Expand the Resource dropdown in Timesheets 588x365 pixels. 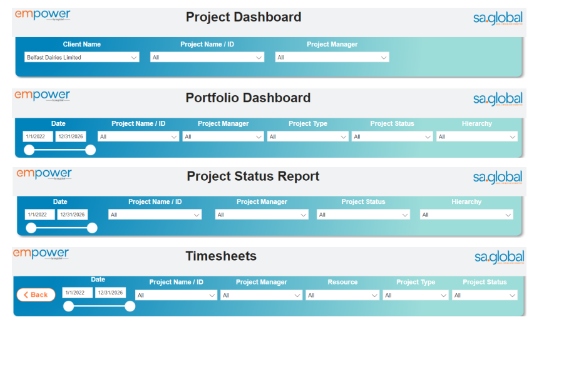(342, 296)
